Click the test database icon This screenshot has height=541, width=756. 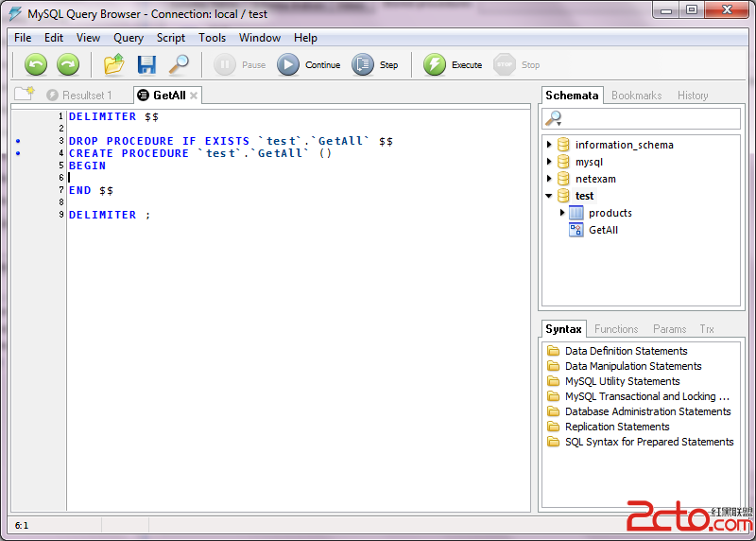point(563,196)
